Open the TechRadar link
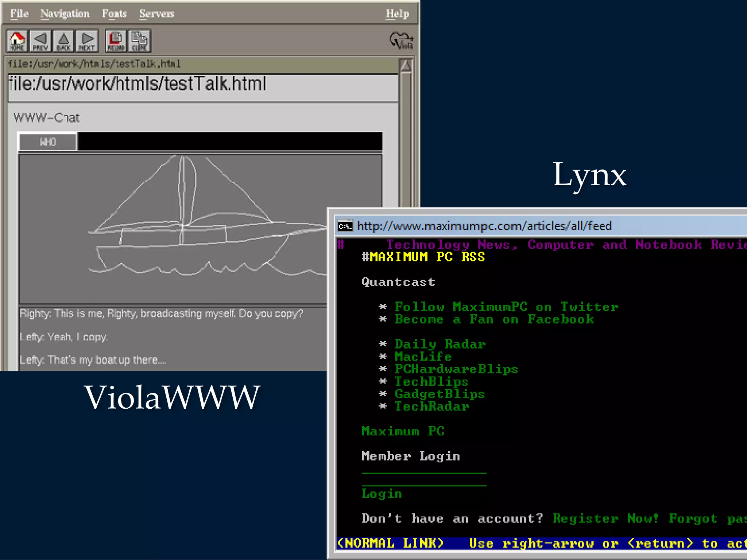The height and width of the screenshot is (560, 747). coord(432,406)
